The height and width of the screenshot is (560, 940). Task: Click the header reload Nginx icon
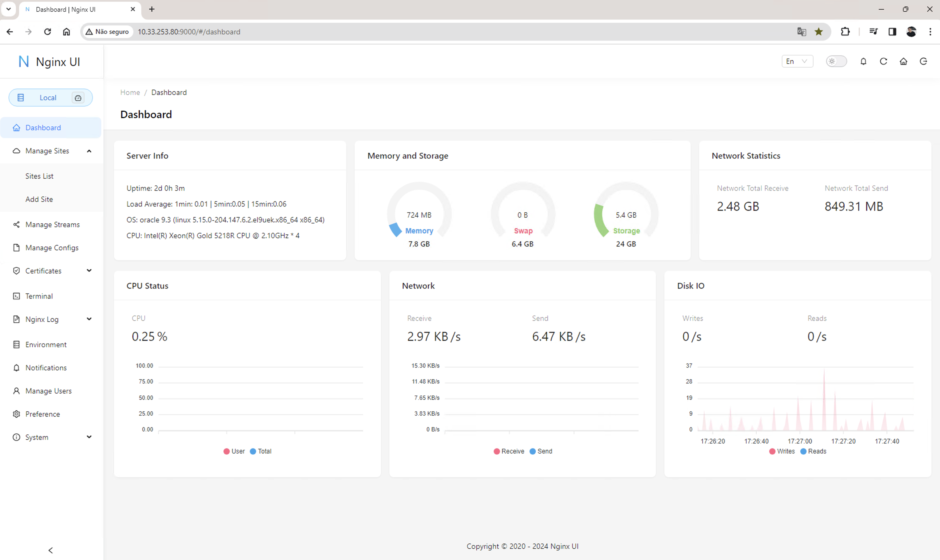(x=883, y=61)
